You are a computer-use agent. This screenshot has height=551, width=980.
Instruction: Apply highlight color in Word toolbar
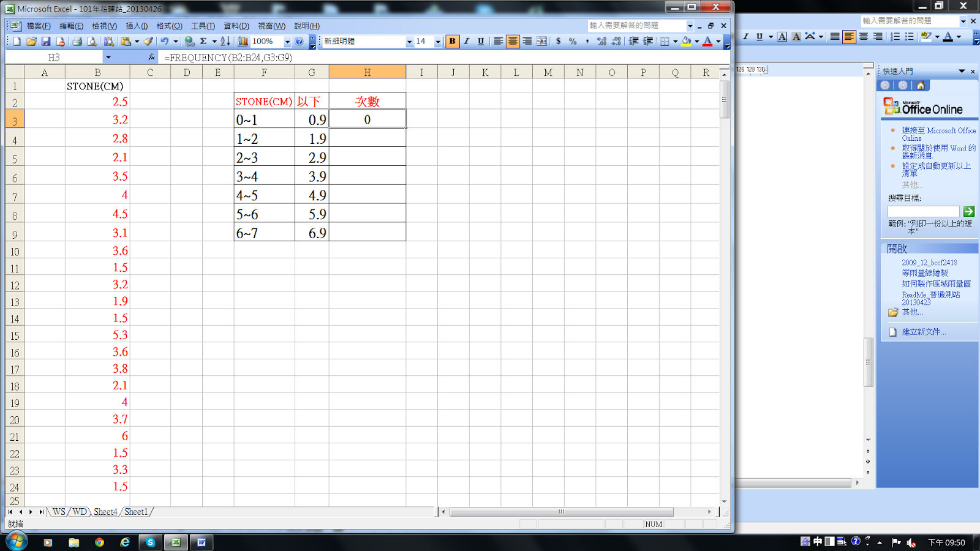pos(926,37)
